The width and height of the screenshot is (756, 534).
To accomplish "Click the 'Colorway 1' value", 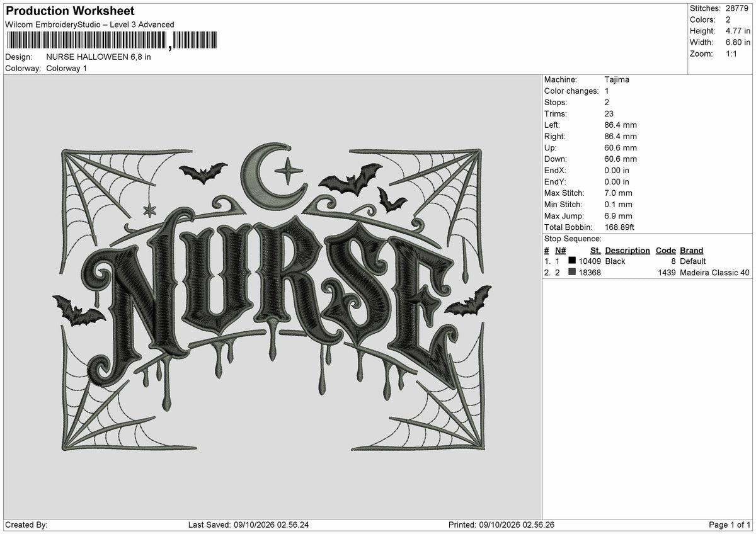I will tap(67, 68).
